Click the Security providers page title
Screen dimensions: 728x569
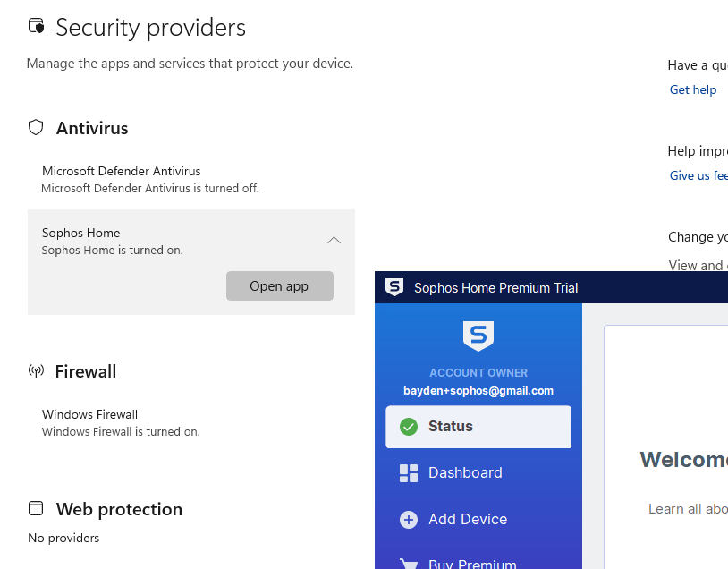(150, 28)
